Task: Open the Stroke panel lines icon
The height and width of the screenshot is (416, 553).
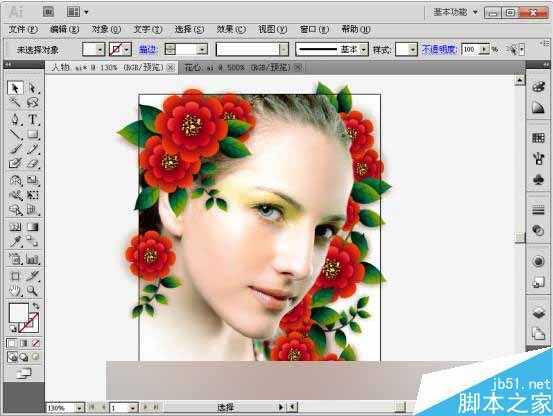Action: tap(538, 210)
